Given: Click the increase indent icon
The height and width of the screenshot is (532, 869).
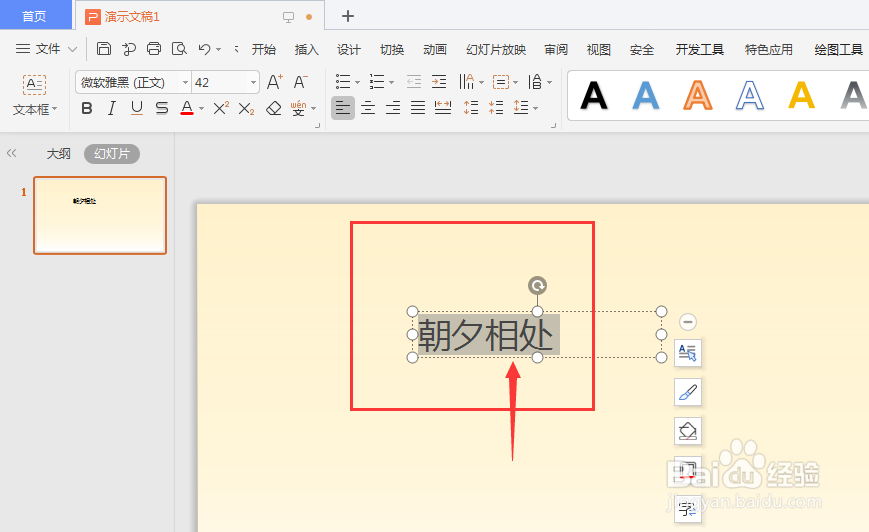Looking at the screenshot, I should point(439,82).
